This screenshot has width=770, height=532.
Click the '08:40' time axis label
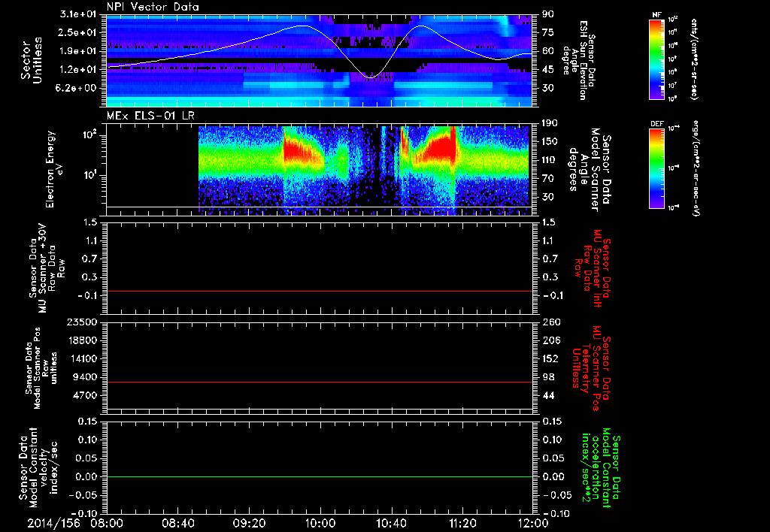click(x=177, y=523)
